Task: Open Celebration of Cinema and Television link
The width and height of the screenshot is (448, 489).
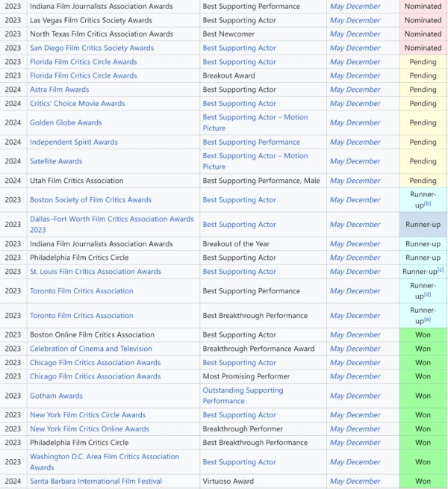Action: coord(91,349)
